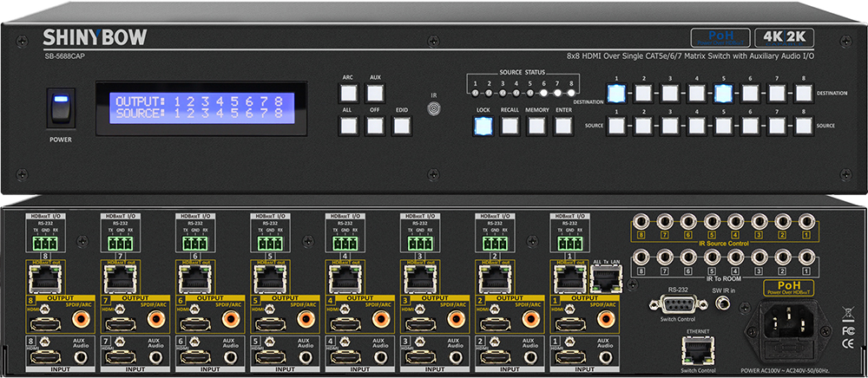Click the HDBaseT out RJ45 port 5
The height and width of the screenshot is (378, 868).
click(270, 278)
